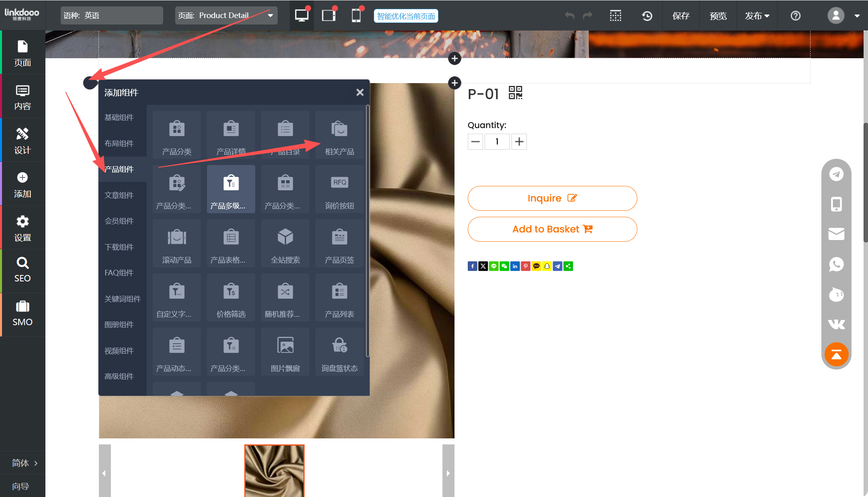Pick the 价格筛选 component
The height and width of the screenshot is (497, 868).
[x=231, y=297]
